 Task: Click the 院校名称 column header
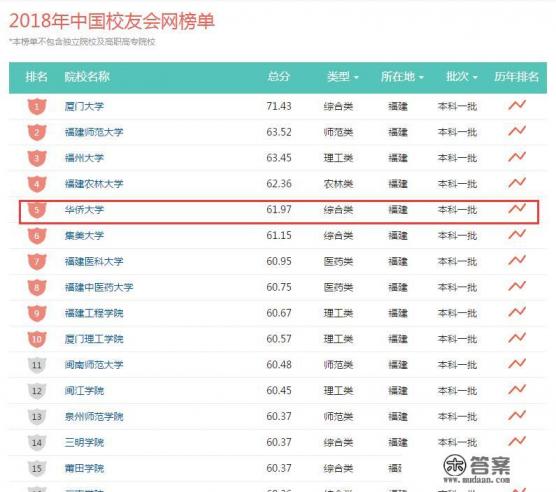tap(87, 77)
